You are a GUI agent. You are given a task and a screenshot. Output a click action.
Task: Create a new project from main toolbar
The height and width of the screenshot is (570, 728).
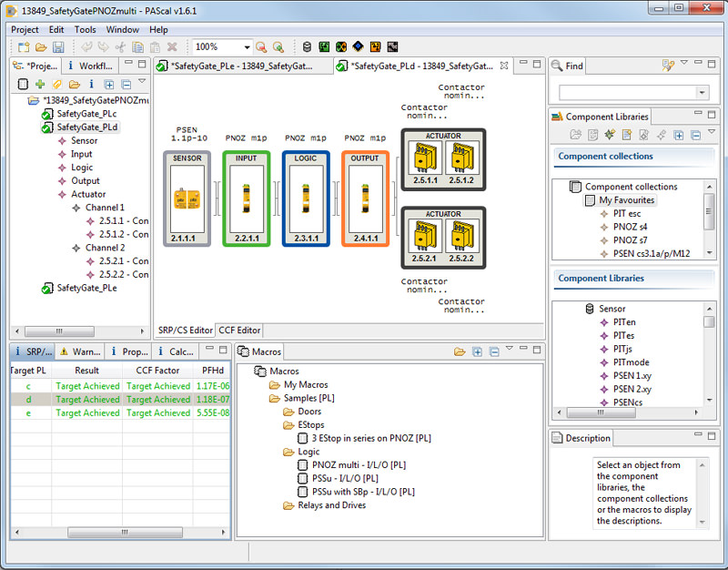(x=24, y=47)
